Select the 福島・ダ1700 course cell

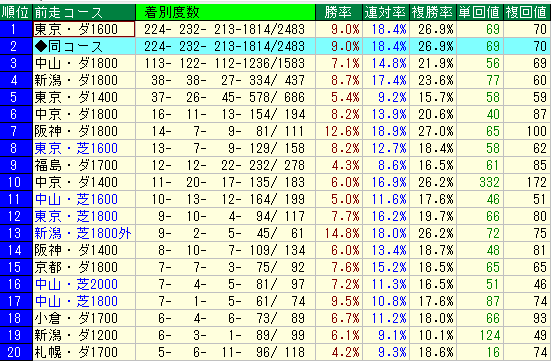click(x=84, y=165)
